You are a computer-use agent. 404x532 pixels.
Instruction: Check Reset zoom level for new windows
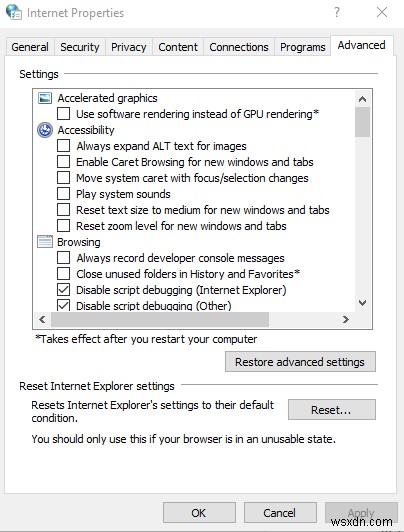[63, 226]
